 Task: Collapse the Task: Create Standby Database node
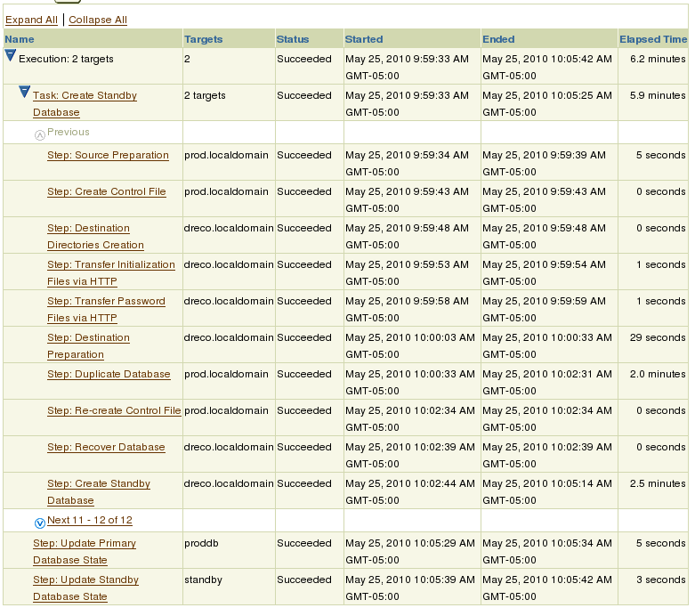tap(25, 93)
